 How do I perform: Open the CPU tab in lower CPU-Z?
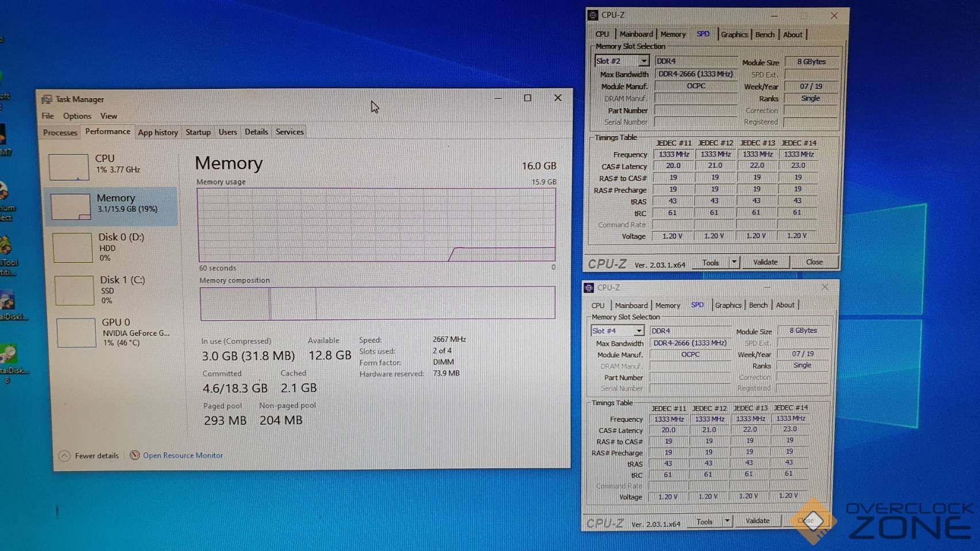click(x=598, y=306)
